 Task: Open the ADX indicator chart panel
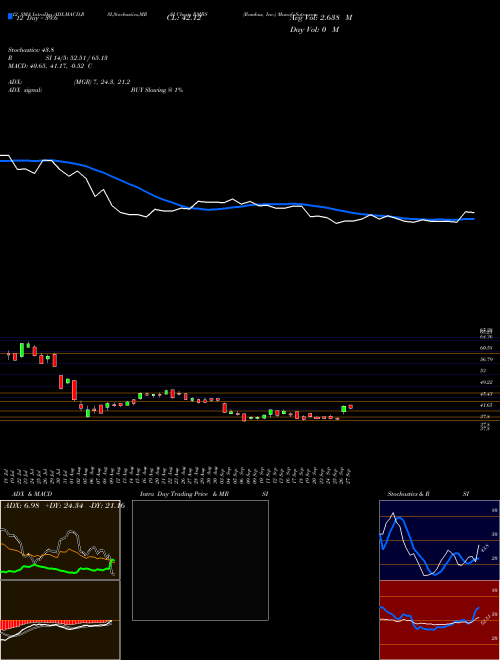point(60,540)
